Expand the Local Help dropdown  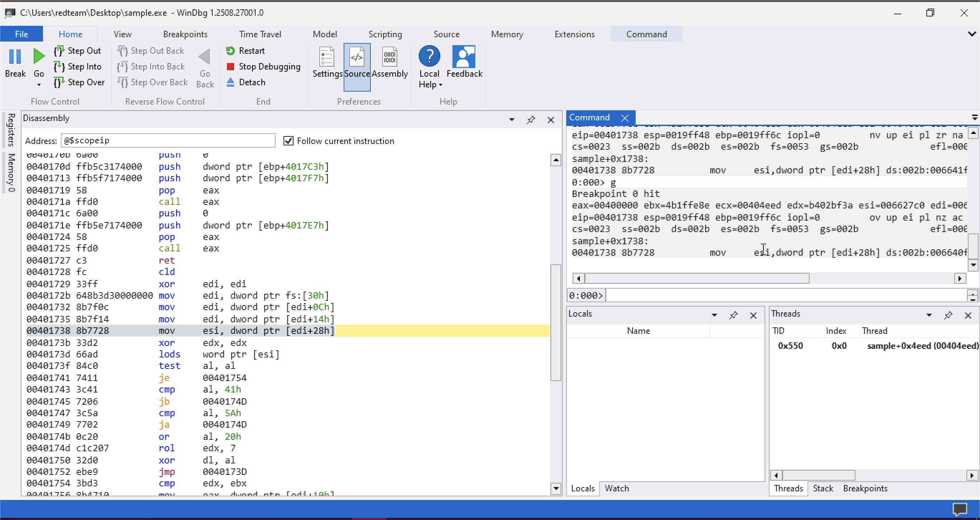pyautogui.click(x=441, y=85)
